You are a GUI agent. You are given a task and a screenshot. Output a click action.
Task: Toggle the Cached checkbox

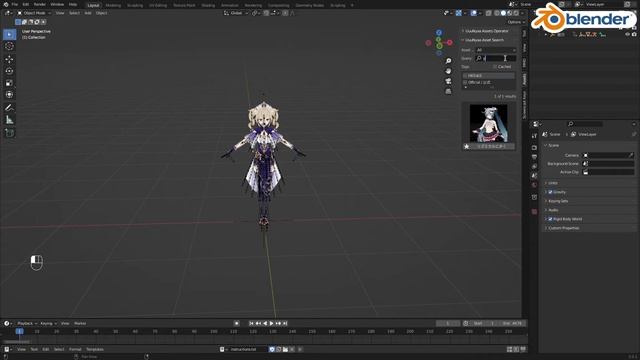tap(495, 67)
